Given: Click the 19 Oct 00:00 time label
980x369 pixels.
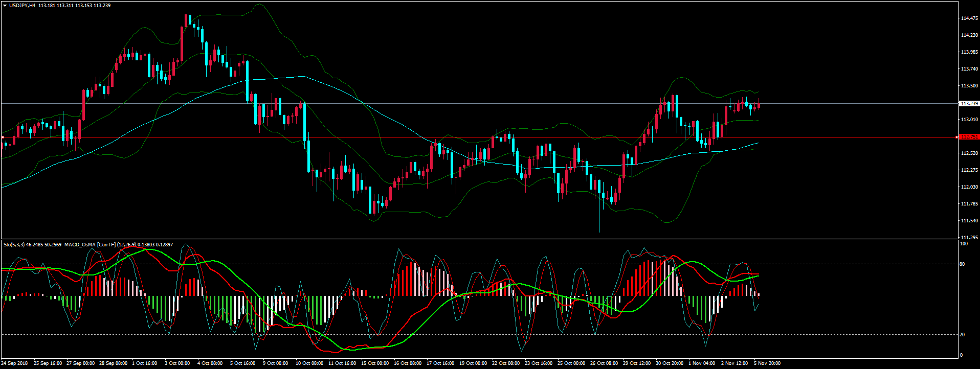Looking at the screenshot, I should click(473, 363).
